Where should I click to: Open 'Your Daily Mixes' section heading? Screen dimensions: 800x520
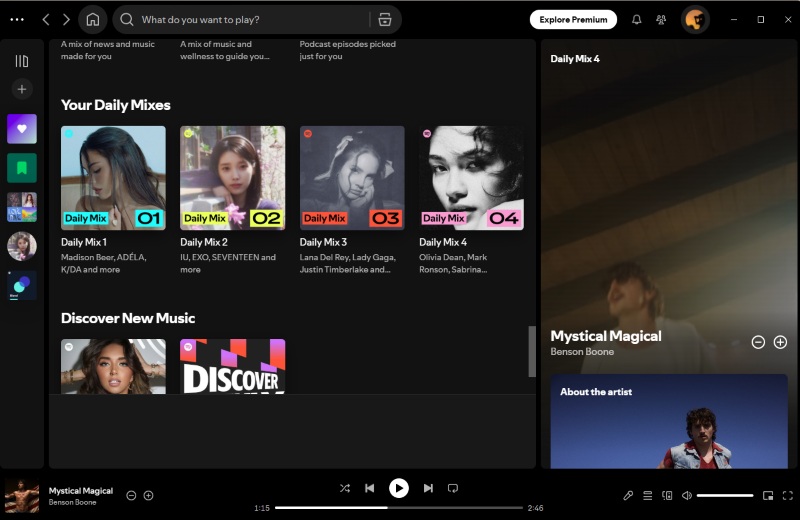116,105
